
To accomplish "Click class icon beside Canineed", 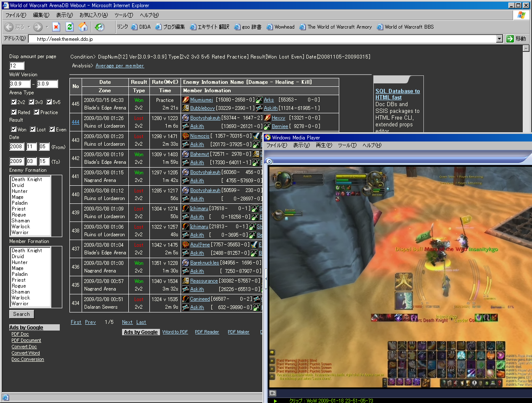I will coord(186,299).
